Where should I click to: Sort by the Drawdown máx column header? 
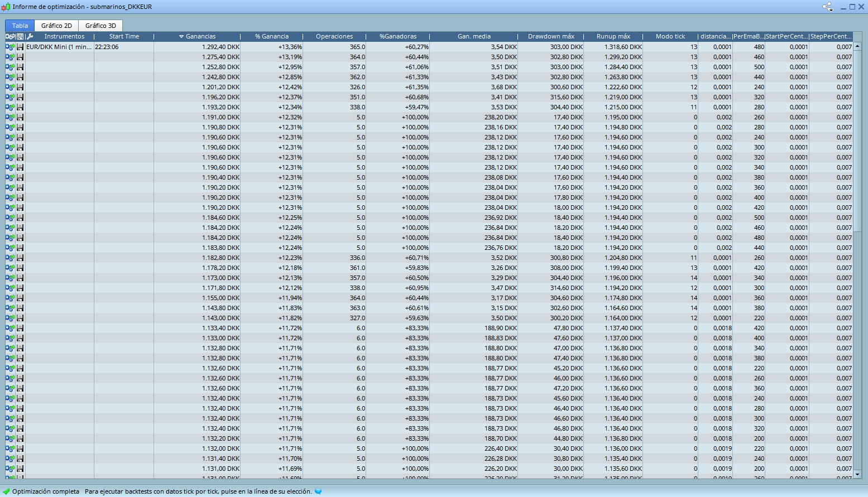pos(551,37)
